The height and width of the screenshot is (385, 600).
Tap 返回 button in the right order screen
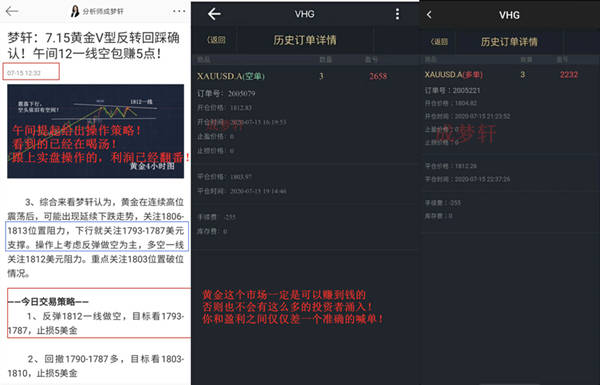(x=439, y=41)
